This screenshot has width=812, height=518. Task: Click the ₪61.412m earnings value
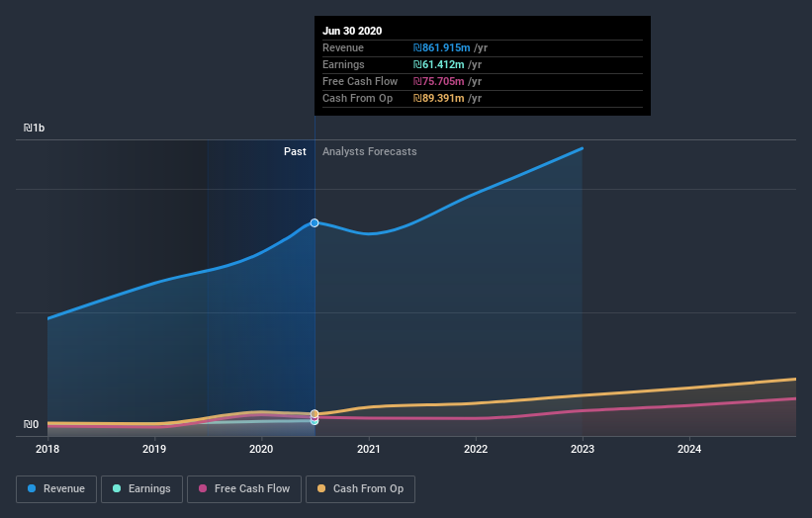coord(438,64)
